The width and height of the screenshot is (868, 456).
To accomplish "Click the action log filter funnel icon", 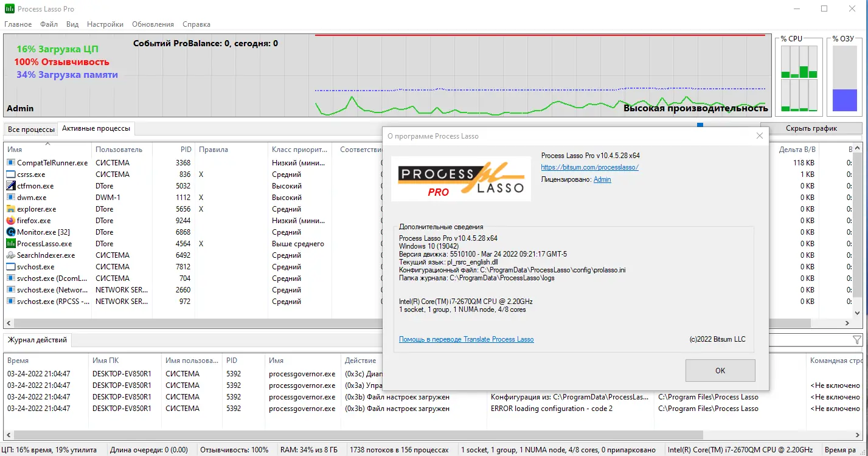I will pos(857,340).
